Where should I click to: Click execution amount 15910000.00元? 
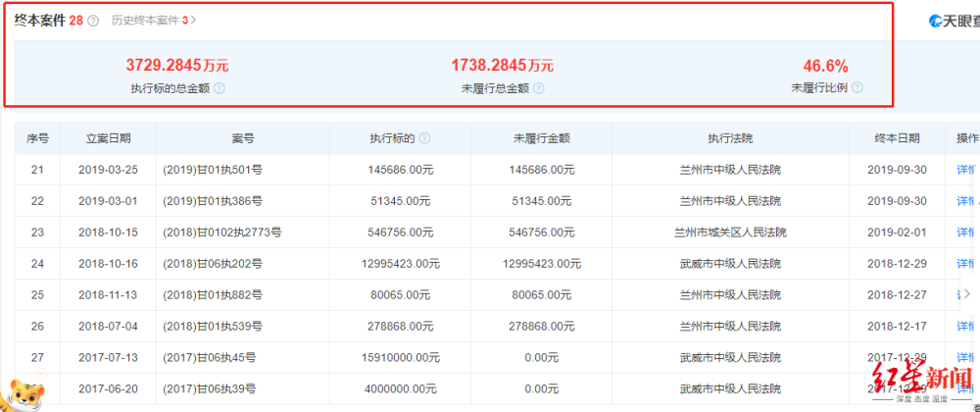coord(400,358)
